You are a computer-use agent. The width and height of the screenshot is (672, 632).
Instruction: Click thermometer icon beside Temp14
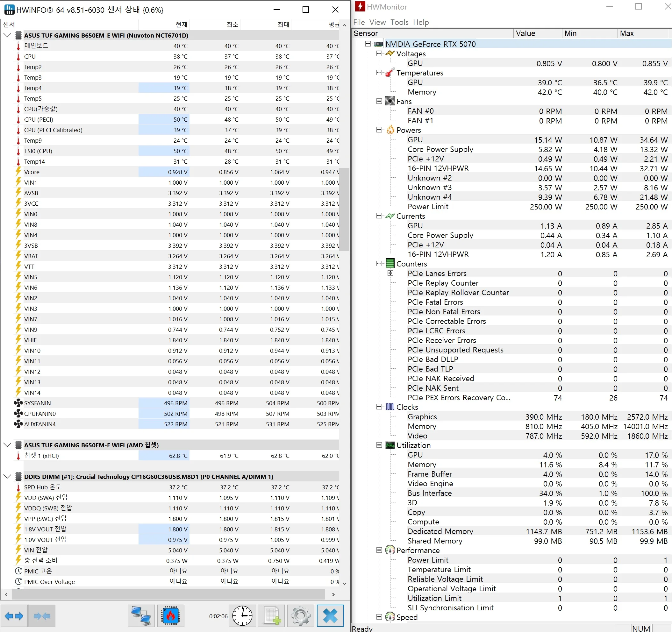pos(18,161)
